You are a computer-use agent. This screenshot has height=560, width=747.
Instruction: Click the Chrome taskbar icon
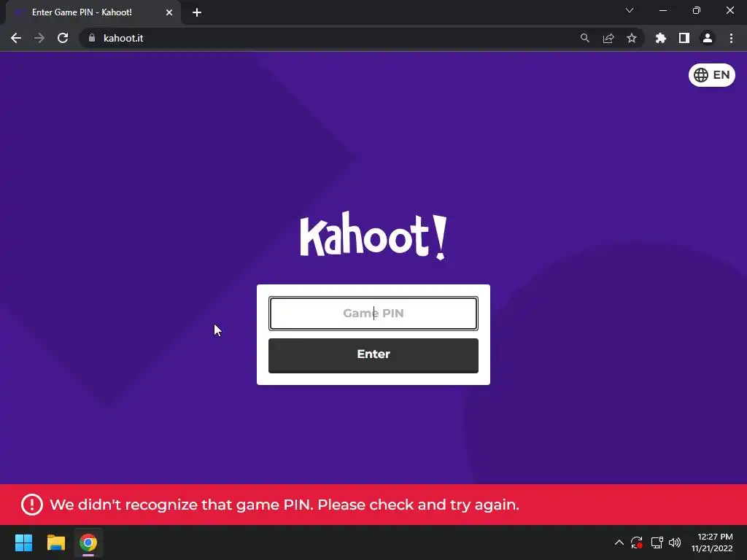click(x=88, y=542)
